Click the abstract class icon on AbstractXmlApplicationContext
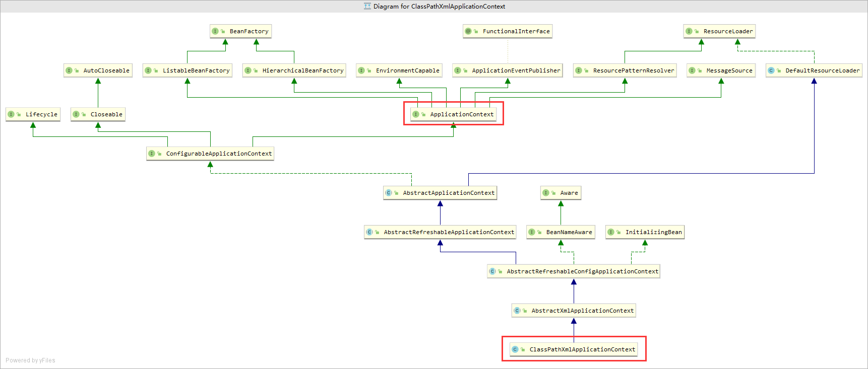This screenshot has width=868, height=369. tap(517, 311)
